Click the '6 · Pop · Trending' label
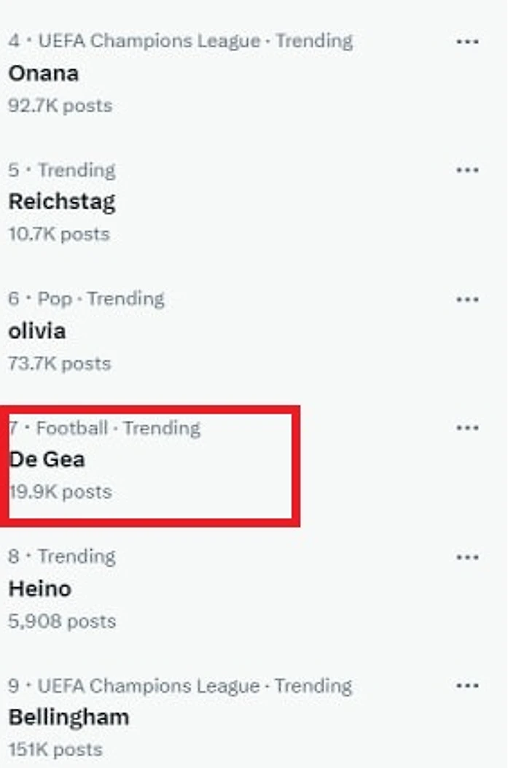The width and height of the screenshot is (532, 768). (x=86, y=299)
